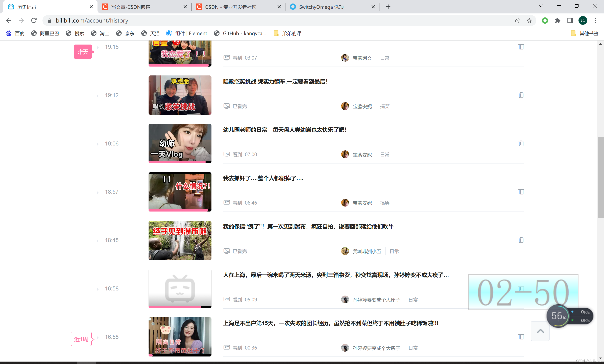Open the Chrome extensions puzzle icon
The width and height of the screenshot is (604, 364).
pos(558,21)
